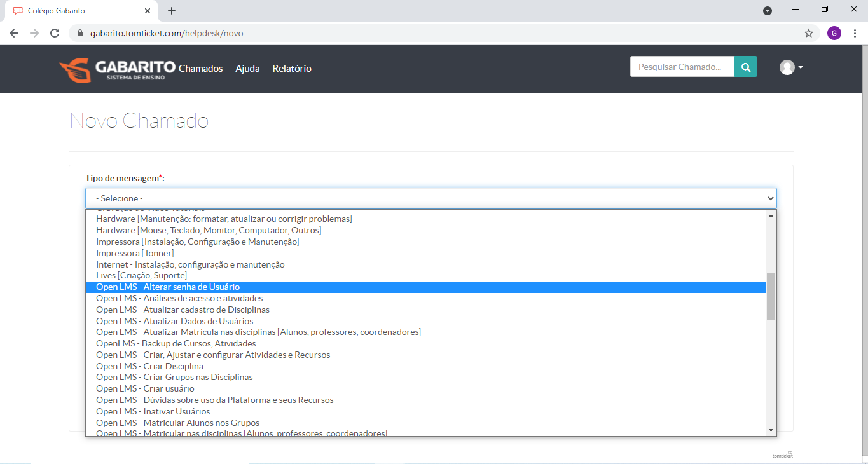Select Internet - Instalação, configuração e manutenção
This screenshot has width=868, height=464.
coord(425,264)
